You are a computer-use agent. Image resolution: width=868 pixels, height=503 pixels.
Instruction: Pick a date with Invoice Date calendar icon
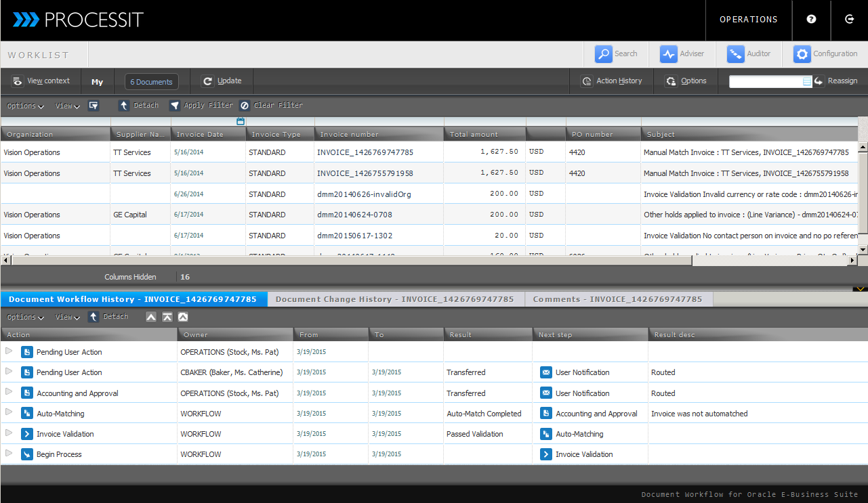[x=241, y=121]
